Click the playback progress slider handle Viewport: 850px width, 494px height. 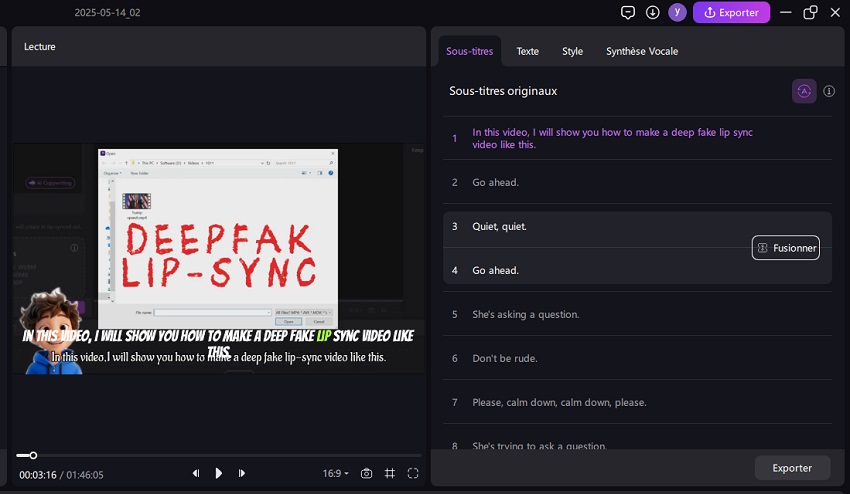click(33, 455)
